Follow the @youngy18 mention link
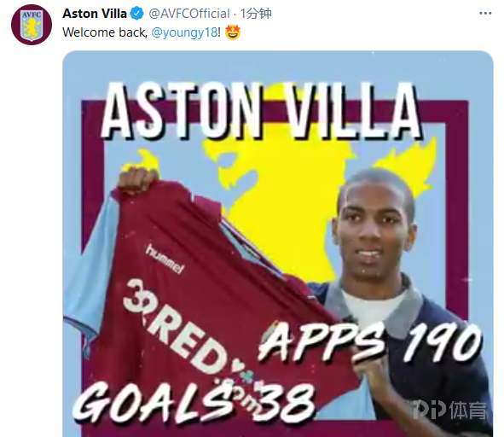 click(184, 32)
